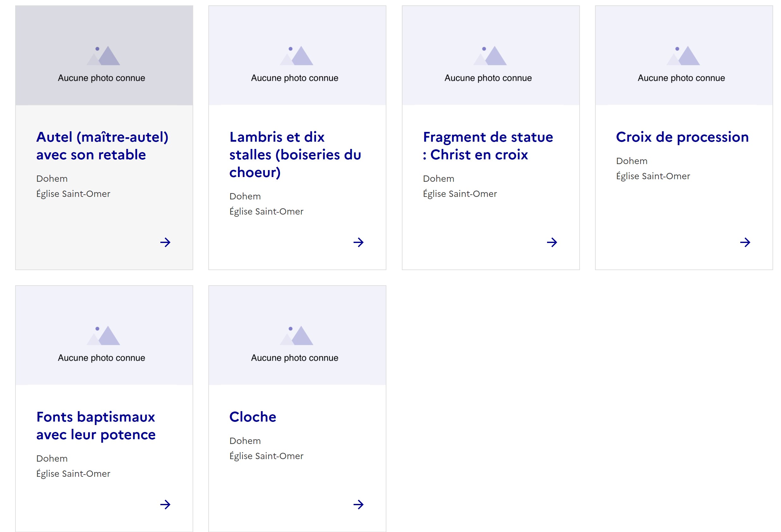This screenshot has height=532, width=781.
Task: Click the arrow on the Autel (maître-autel) card
Action: [165, 242]
